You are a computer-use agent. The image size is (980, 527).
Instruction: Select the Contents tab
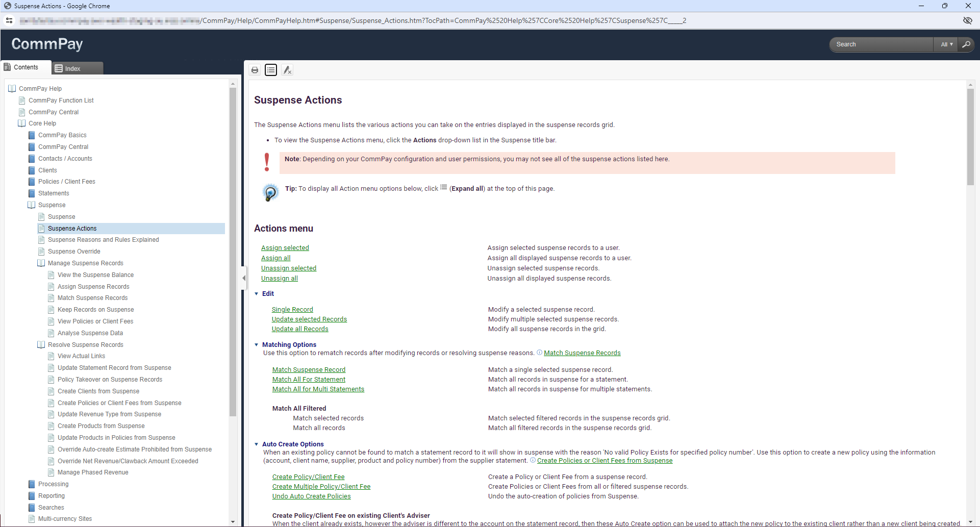point(26,67)
